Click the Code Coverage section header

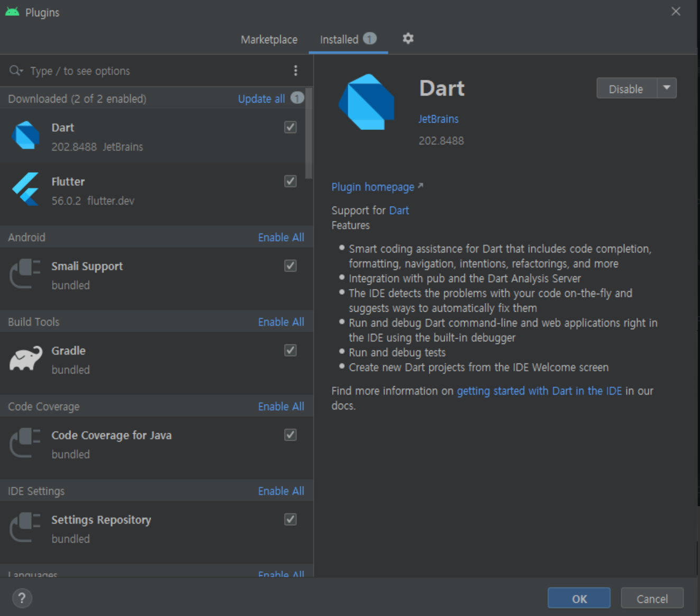(x=43, y=406)
